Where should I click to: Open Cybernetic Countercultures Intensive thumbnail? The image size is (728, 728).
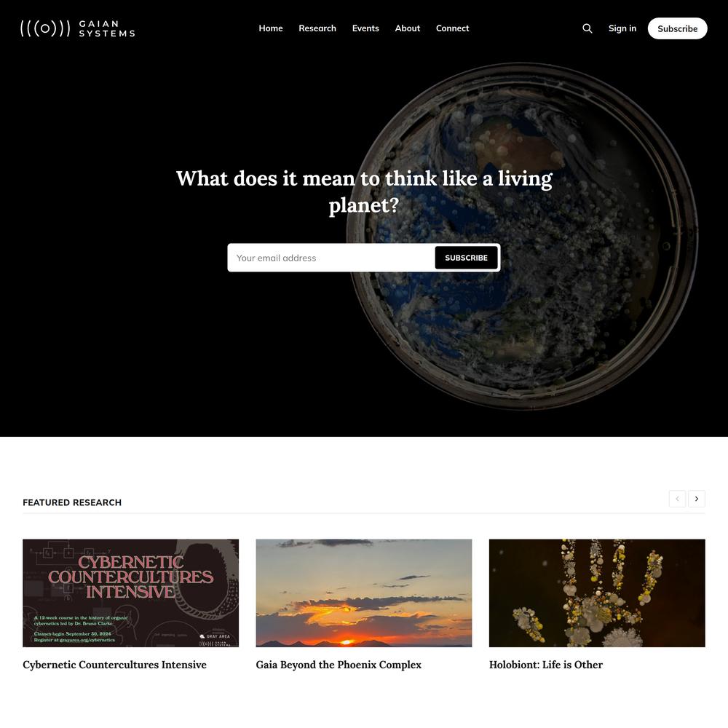[x=130, y=593]
